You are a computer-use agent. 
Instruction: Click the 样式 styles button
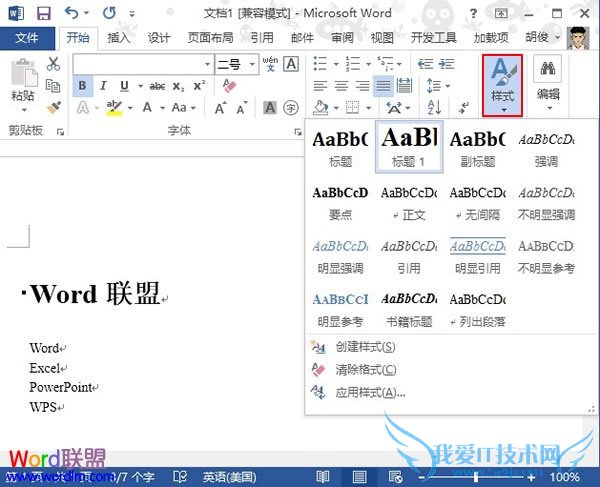502,85
